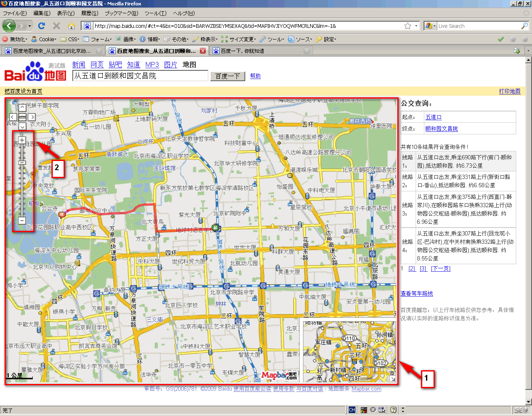Open the back/forward history dropdown arrow

coord(30,26)
